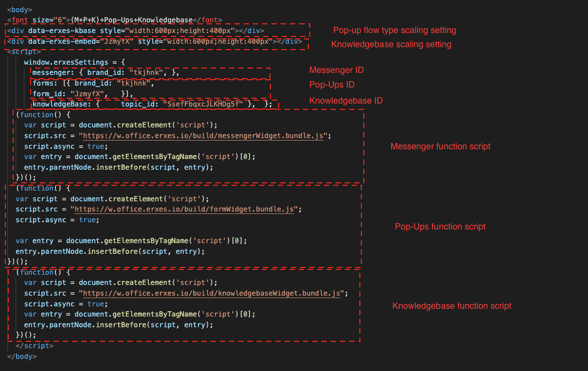Click the forms: settings key

(x=45, y=83)
